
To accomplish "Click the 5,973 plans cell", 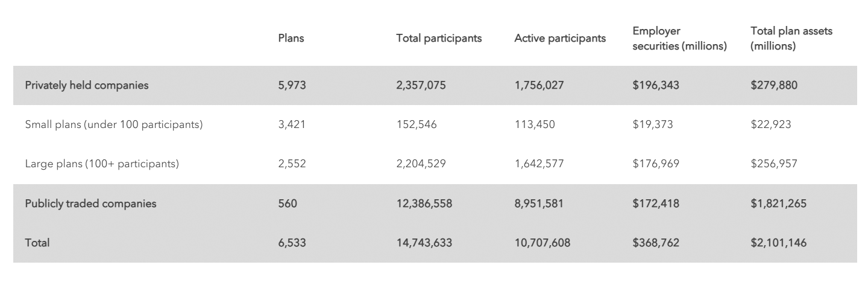I will 292,85.
